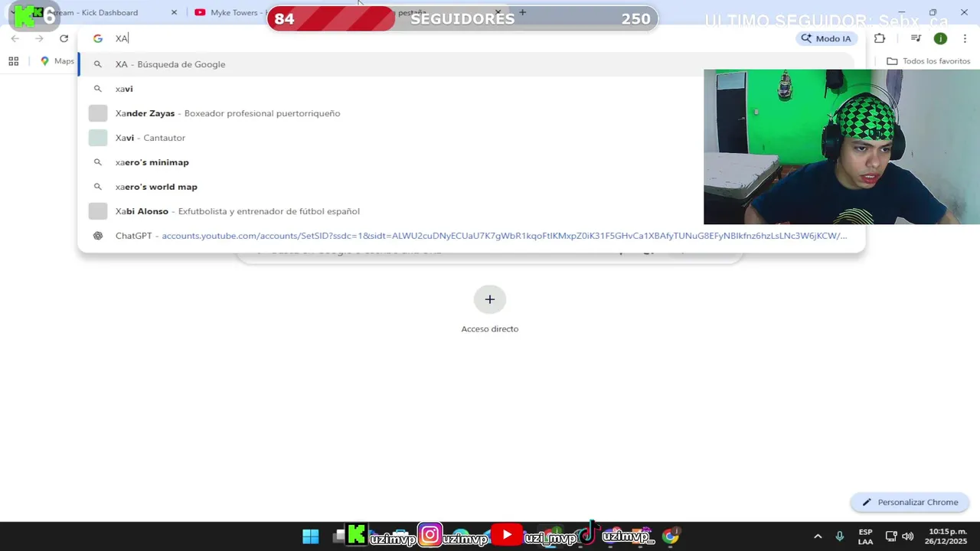Open the green profile avatar
This screenshot has width=980, height=551.
pos(940,38)
